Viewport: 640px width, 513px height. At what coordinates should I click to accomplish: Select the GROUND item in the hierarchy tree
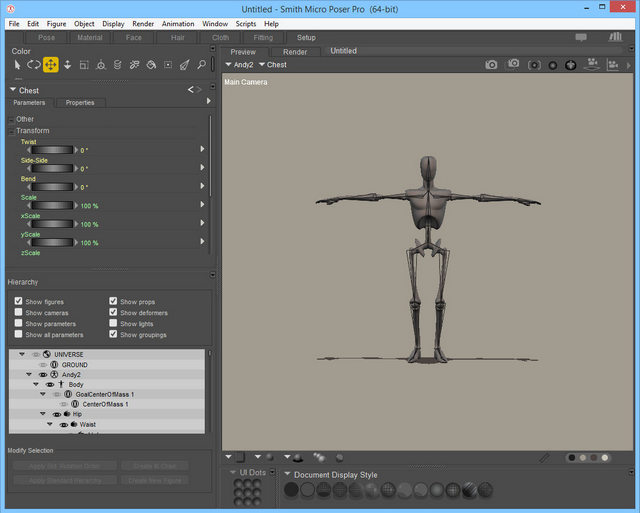point(74,365)
